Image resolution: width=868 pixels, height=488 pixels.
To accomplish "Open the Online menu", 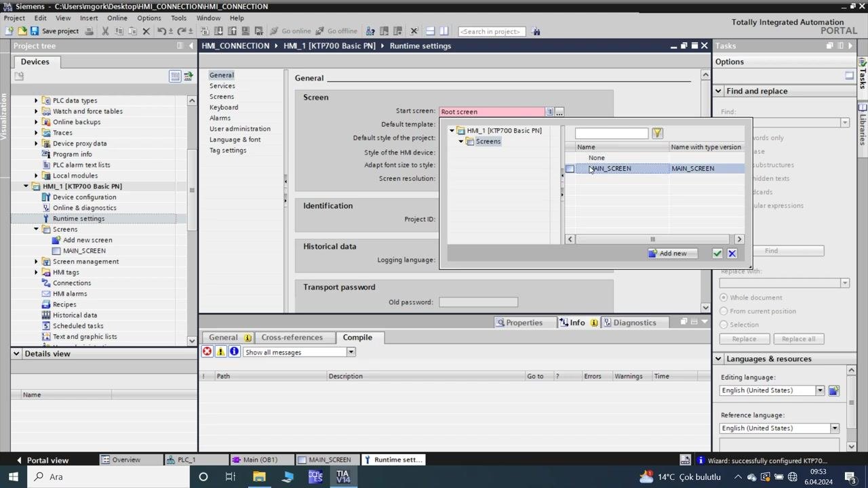I will pos(117,18).
